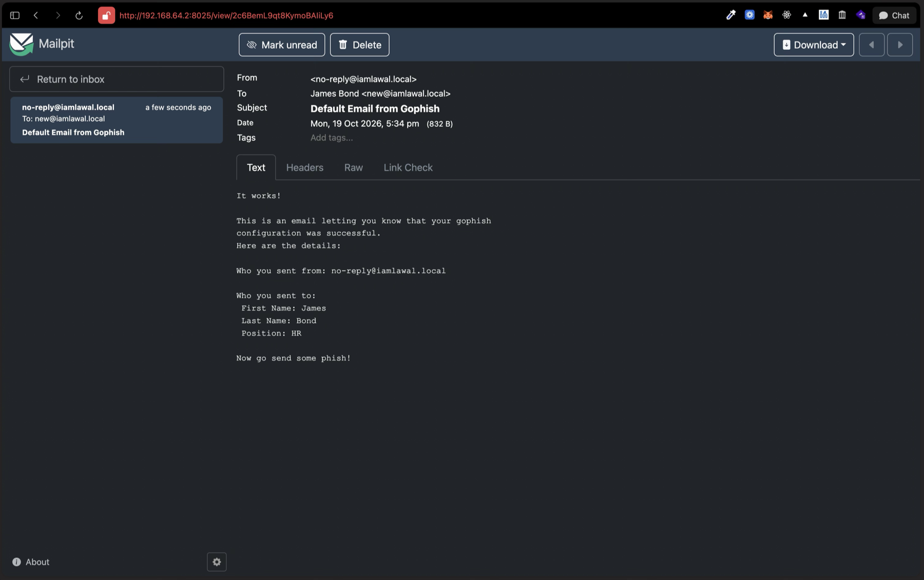This screenshot has width=924, height=580.
Task: Click the blue Kubernetes-style wheel extension icon
Action: 749,15
